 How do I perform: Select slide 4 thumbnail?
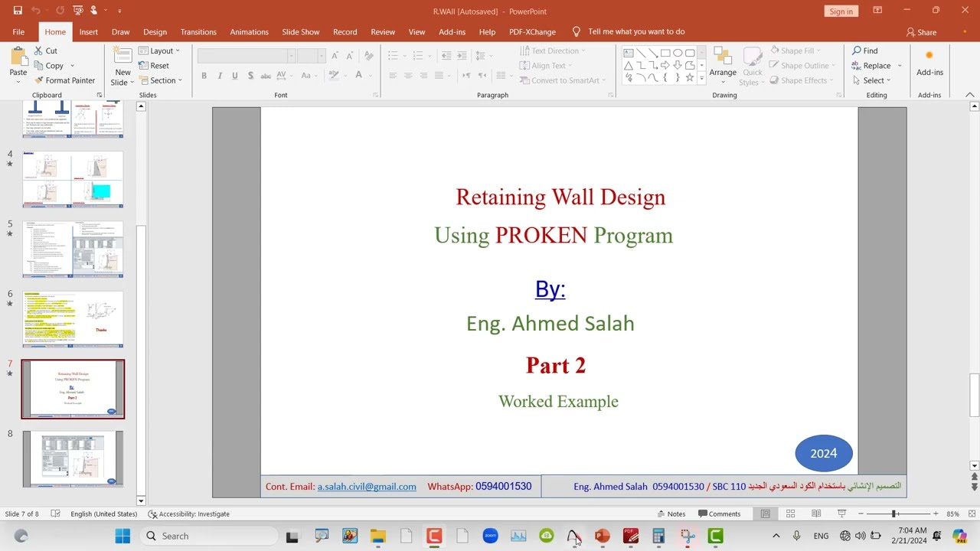pyautogui.click(x=73, y=180)
